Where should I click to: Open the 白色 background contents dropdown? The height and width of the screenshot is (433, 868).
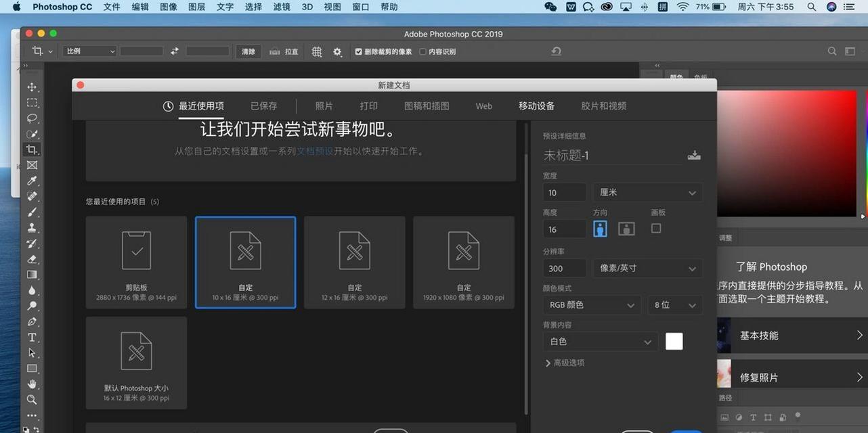pos(600,342)
